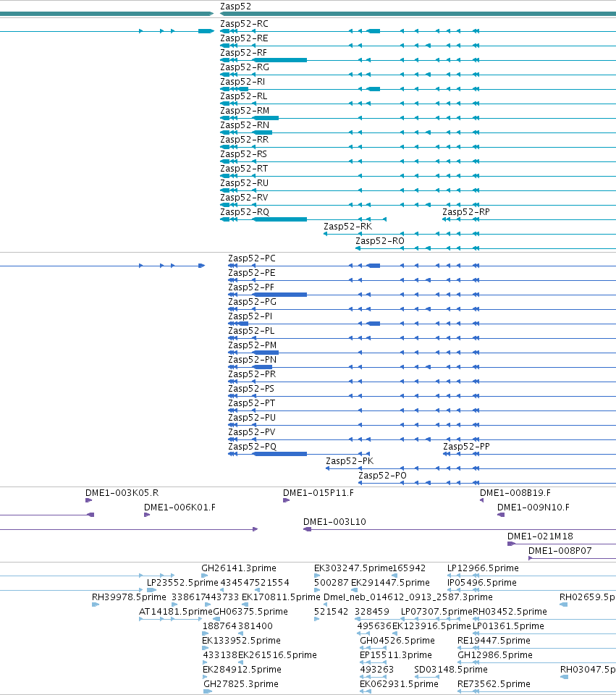
Task: Select the AT14181.5prime EST label
Action: [176, 612]
